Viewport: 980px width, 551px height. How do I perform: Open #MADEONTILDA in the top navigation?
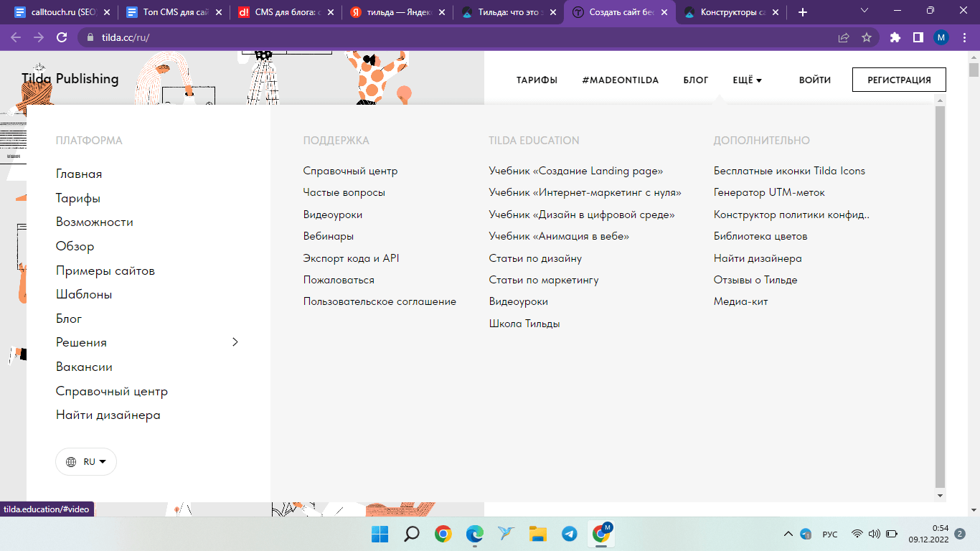click(x=621, y=80)
